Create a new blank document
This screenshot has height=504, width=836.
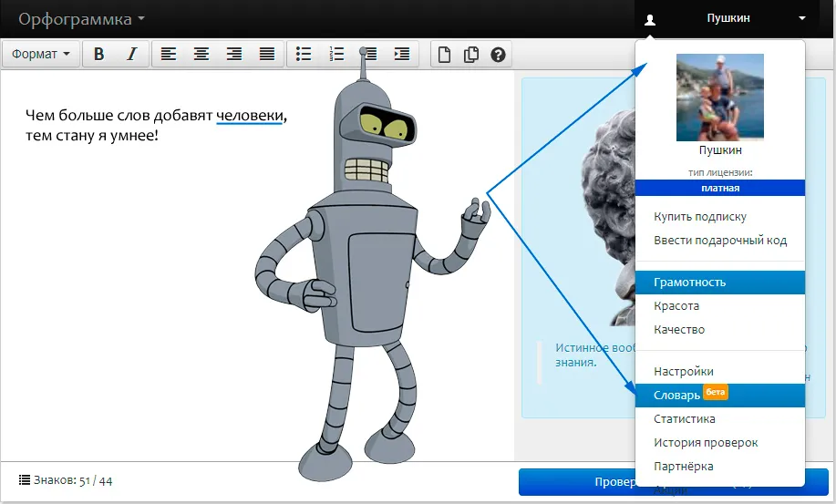coord(444,55)
